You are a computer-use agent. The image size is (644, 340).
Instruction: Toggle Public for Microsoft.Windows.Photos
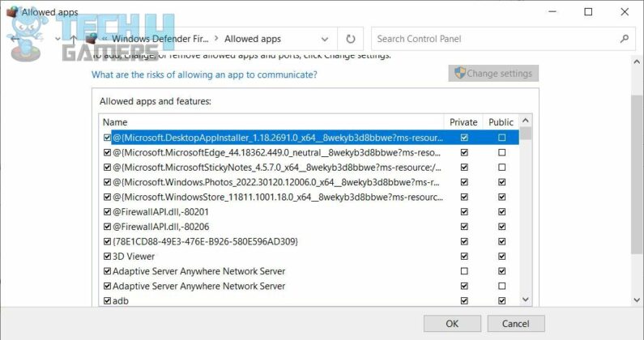502,182
